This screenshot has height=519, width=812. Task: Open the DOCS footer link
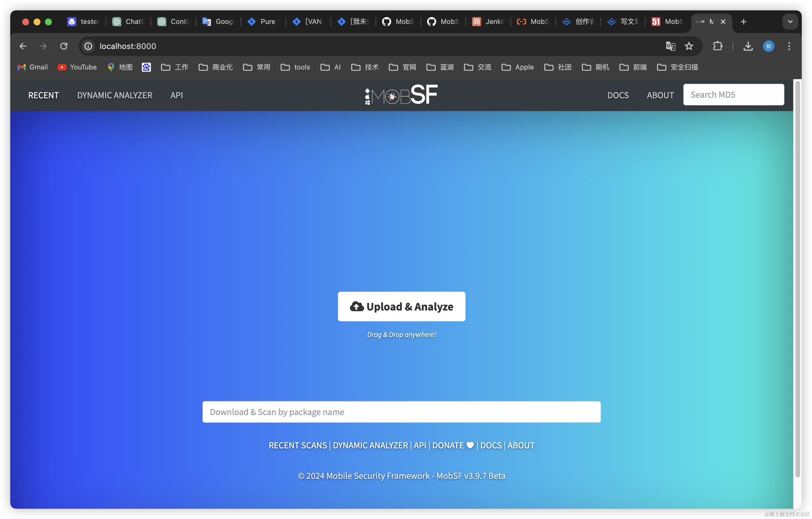tap(491, 445)
